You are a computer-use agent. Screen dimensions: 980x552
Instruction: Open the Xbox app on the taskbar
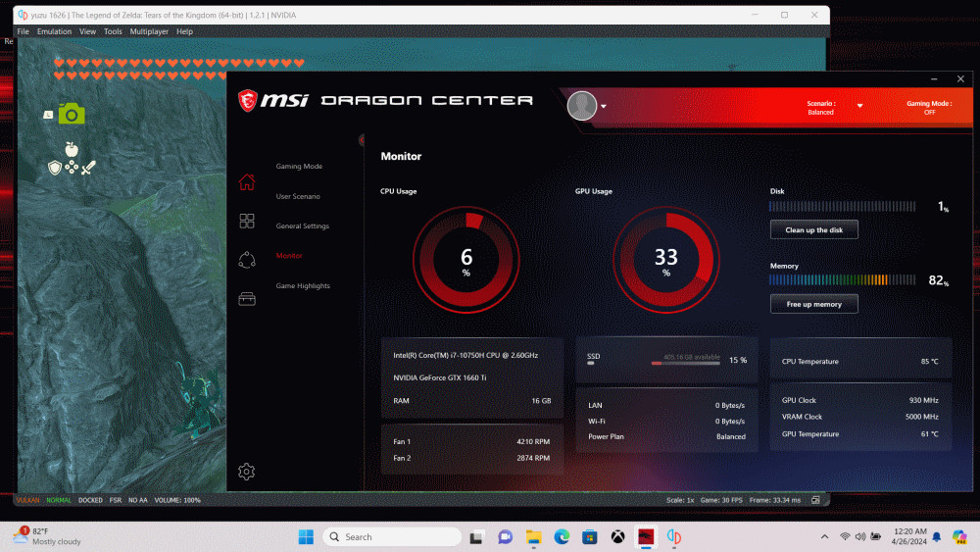coord(617,537)
